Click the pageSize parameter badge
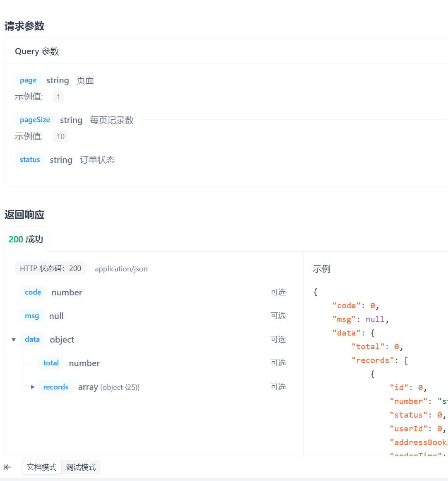Image resolution: width=448 pixels, height=481 pixels. [35, 119]
